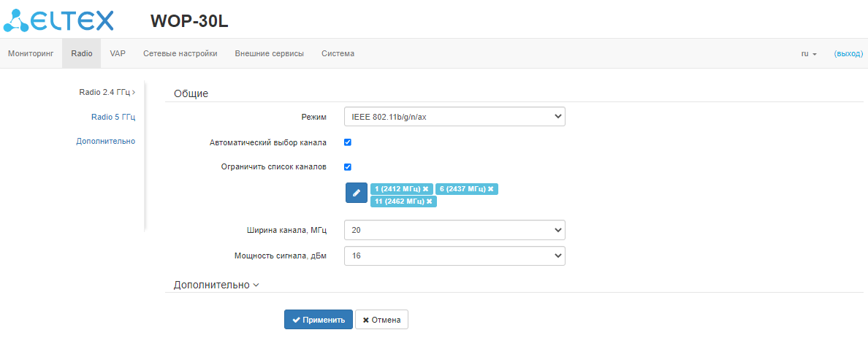This screenshot has height=338, width=868.
Task: Switch to the Мониторинг tab
Action: pos(31,54)
